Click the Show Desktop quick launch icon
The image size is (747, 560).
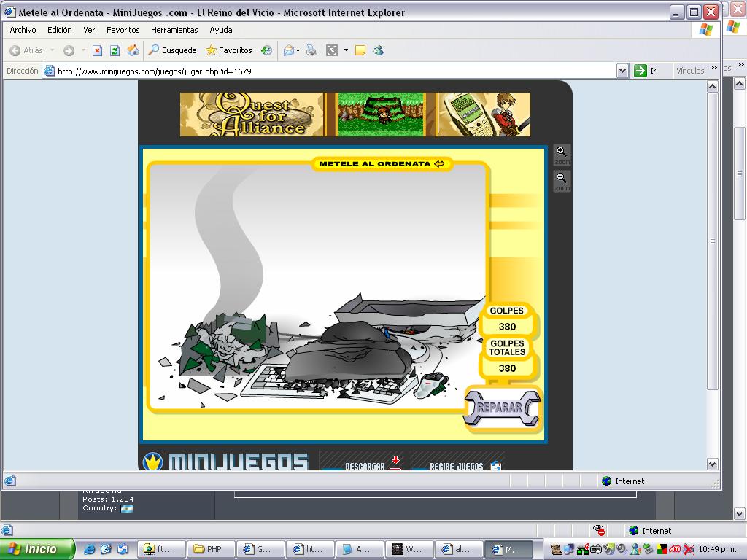123,549
